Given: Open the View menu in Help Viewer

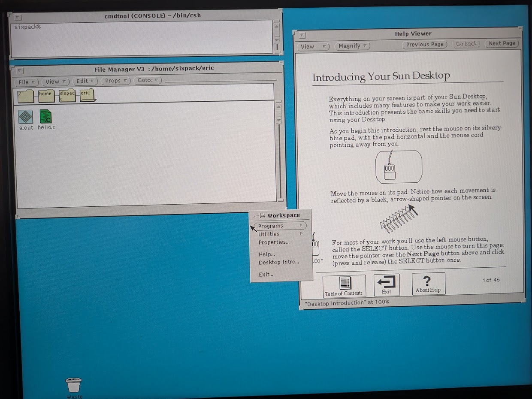Looking at the screenshot, I should (313, 46).
